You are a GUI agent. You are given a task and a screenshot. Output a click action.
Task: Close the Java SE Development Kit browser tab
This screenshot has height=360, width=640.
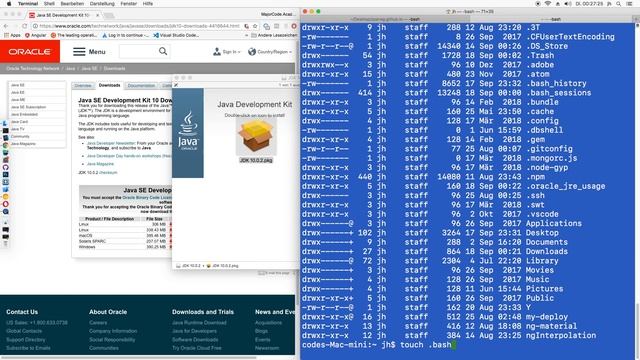(x=98, y=15)
